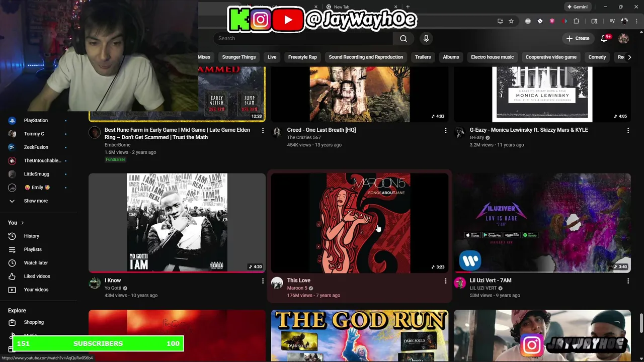Select the Comedy filter chip
Viewport: 644px width, 362px height.
tap(597, 57)
